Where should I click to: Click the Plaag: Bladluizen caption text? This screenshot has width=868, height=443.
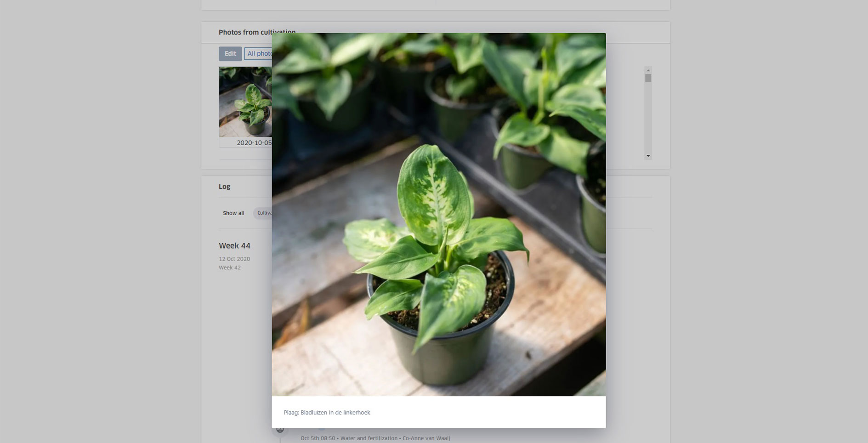tap(327, 413)
